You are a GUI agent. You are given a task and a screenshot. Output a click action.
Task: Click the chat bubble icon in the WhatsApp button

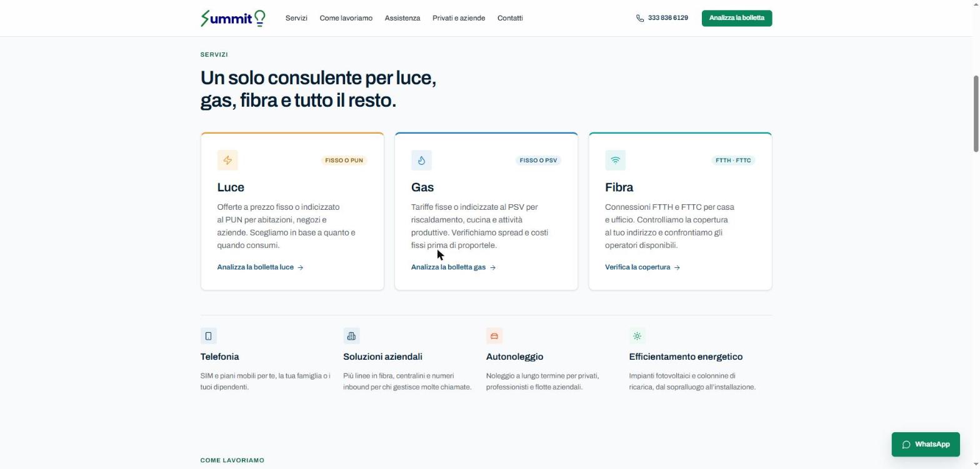(906, 445)
